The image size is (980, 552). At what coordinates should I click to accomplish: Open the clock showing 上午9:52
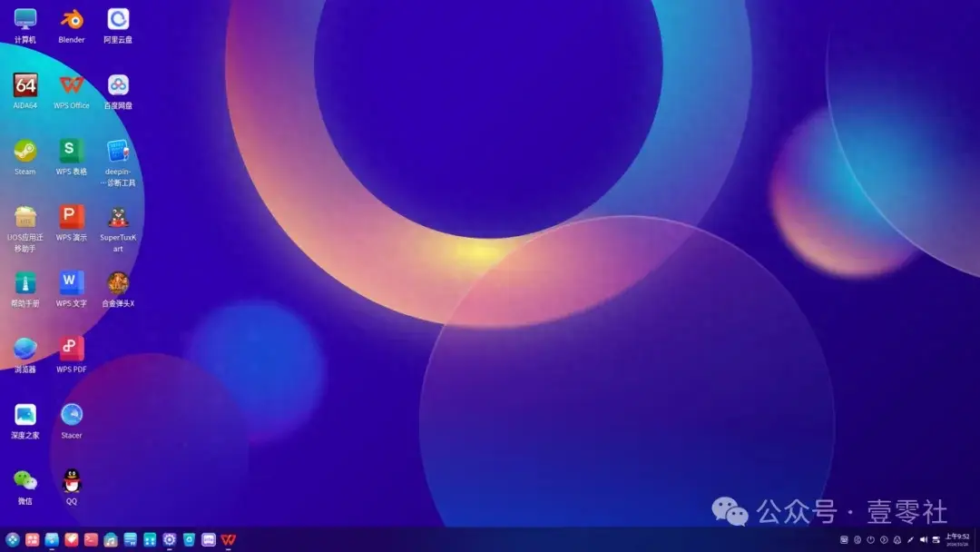[x=957, y=539]
